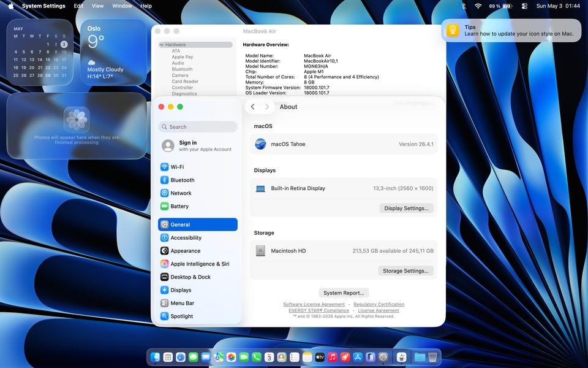Open the System Settings menu
The height and width of the screenshot is (368, 588).
pyautogui.click(x=43, y=6)
